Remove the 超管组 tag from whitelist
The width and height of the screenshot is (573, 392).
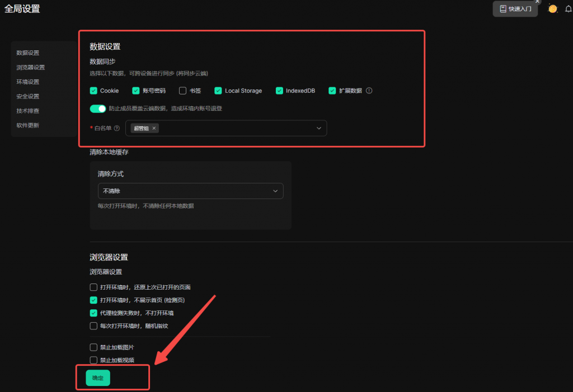154,128
